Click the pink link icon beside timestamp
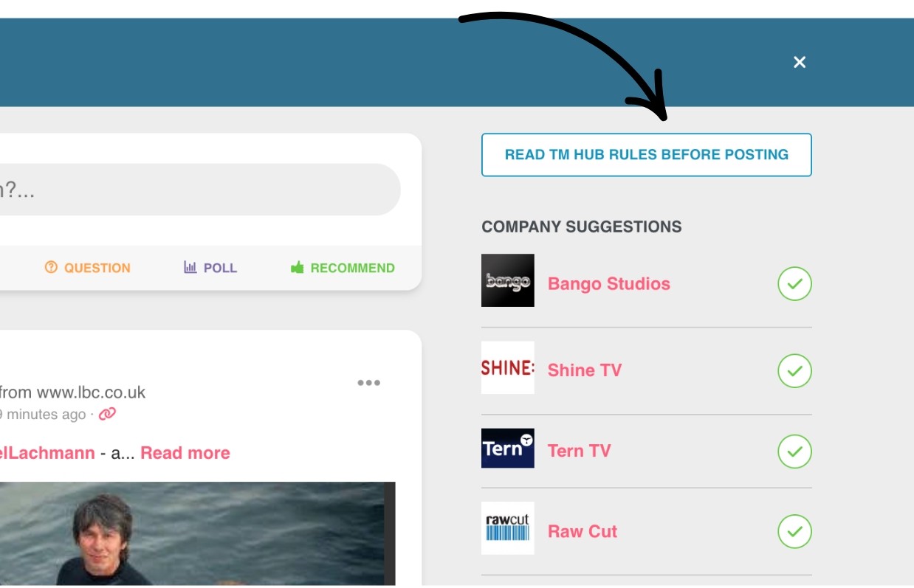This screenshot has height=588, width=914. point(107,414)
